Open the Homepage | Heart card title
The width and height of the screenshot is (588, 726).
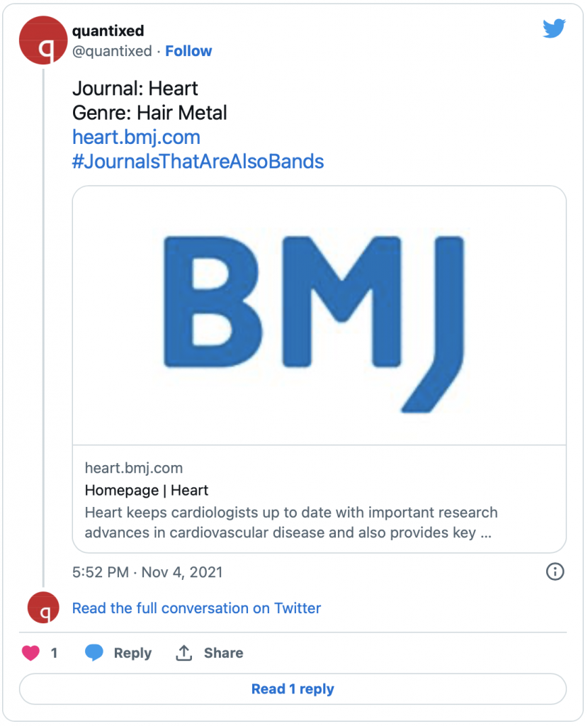point(147,490)
